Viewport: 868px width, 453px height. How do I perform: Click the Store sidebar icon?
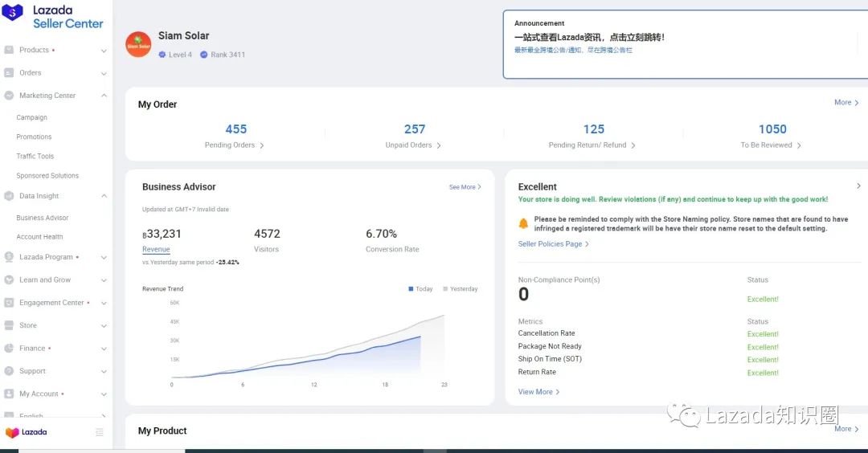[x=9, y=325]
